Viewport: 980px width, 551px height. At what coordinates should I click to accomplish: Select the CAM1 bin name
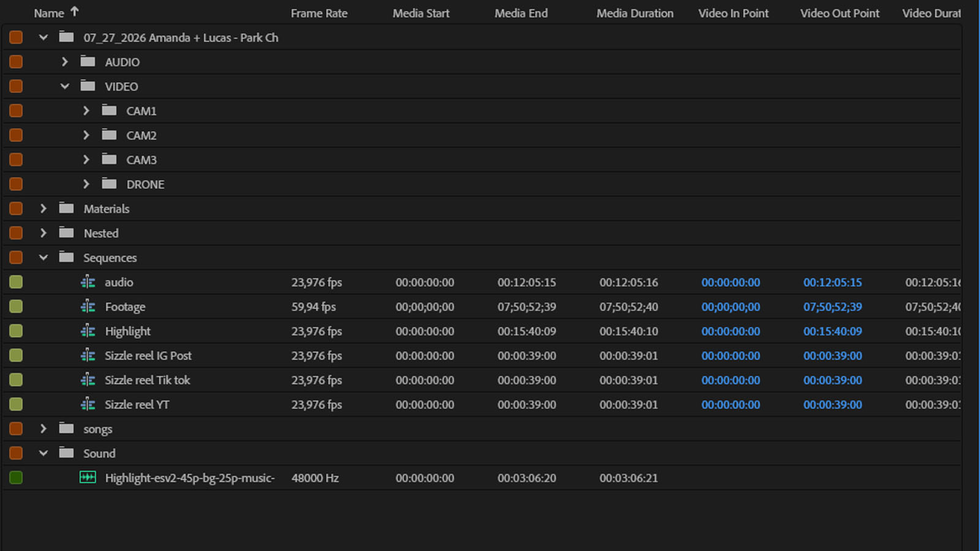(141, 111)
